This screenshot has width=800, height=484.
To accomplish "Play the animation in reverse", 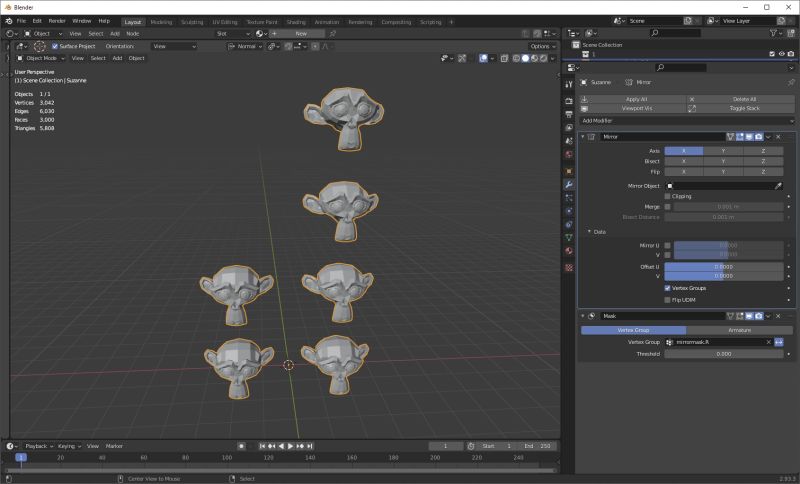I will 281,446.
